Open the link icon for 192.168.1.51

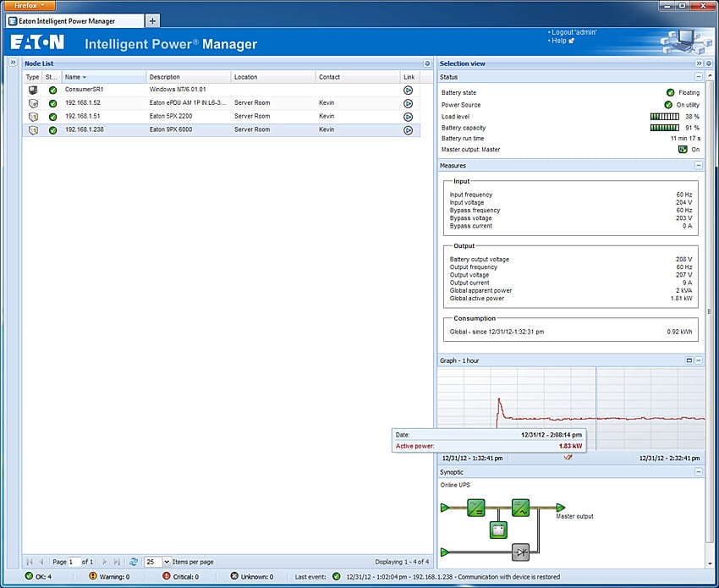click(408, 117)
